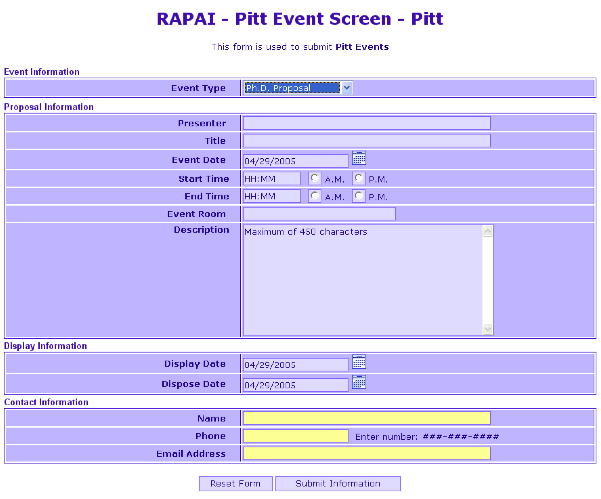Focus the Email Address field

coord(366,454)
